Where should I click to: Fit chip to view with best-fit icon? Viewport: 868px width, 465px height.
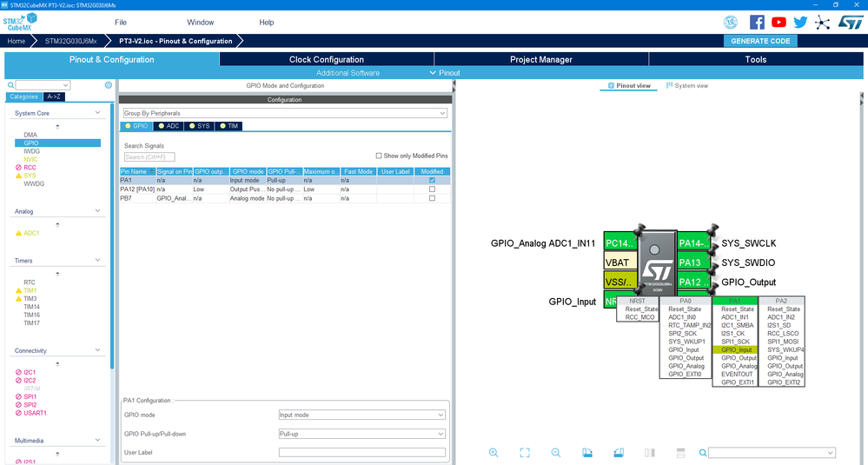(525, 452)
